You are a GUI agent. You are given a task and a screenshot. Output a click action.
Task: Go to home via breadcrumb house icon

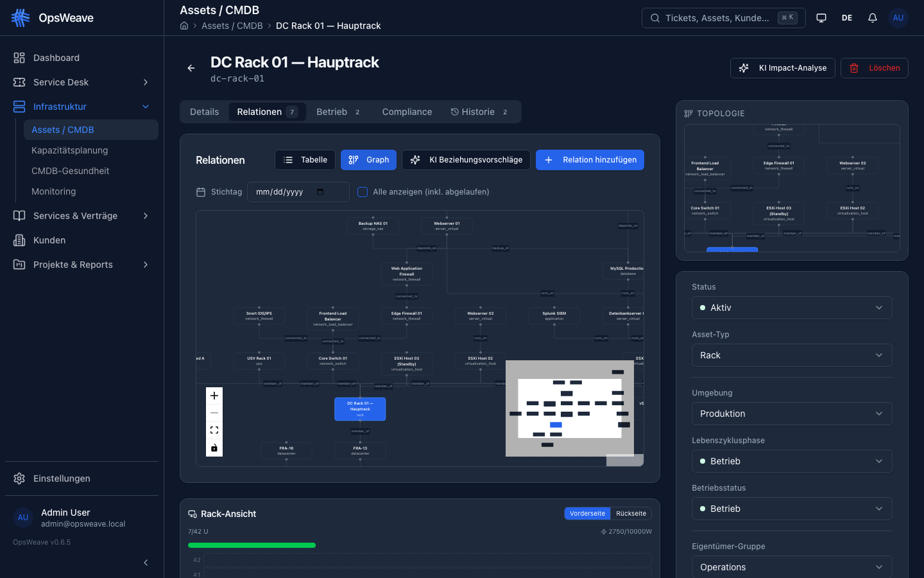point(184,26)
